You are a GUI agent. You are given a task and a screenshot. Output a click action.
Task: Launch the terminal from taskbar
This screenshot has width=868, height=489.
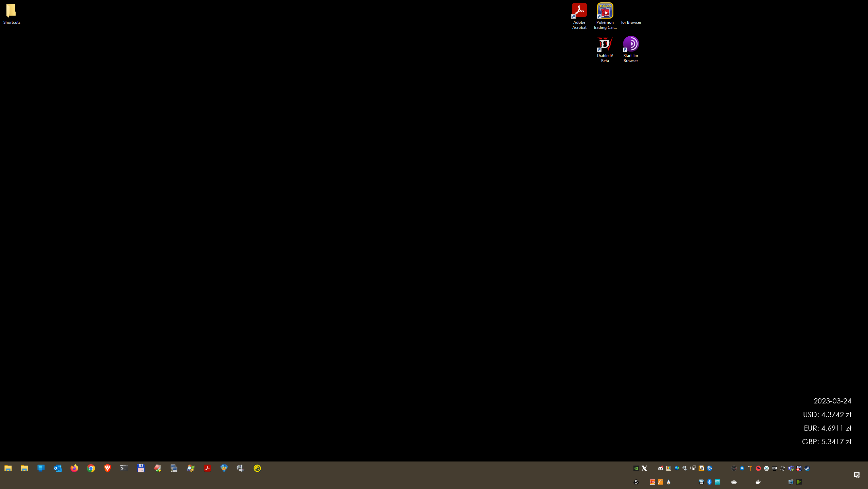(x=124, y=468)
